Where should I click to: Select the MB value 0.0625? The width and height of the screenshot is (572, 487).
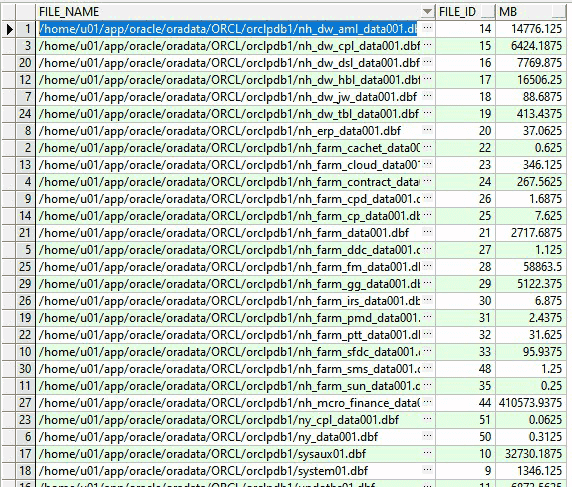click(531, 420)
